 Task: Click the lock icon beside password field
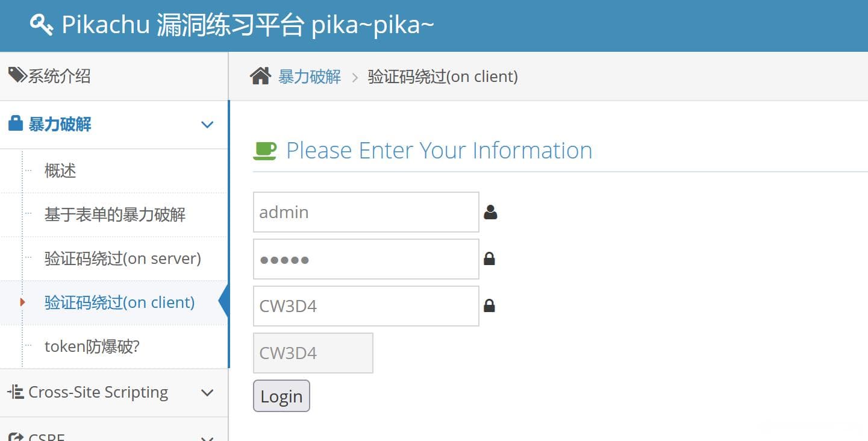coord(489,259)
